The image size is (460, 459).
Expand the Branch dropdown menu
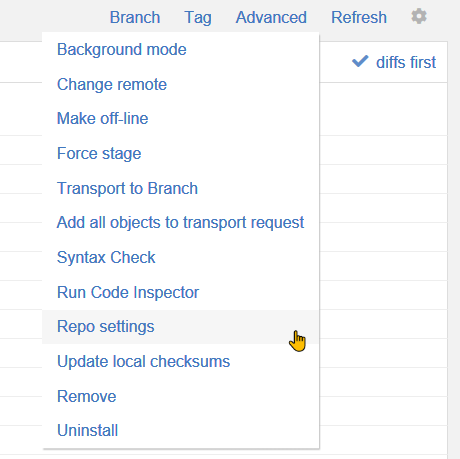135,17
